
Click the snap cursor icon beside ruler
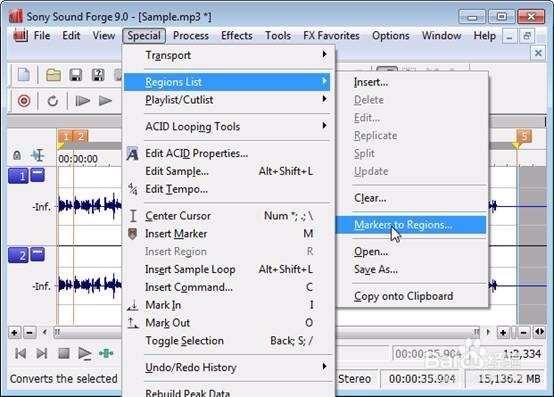(x=37, y=155)
